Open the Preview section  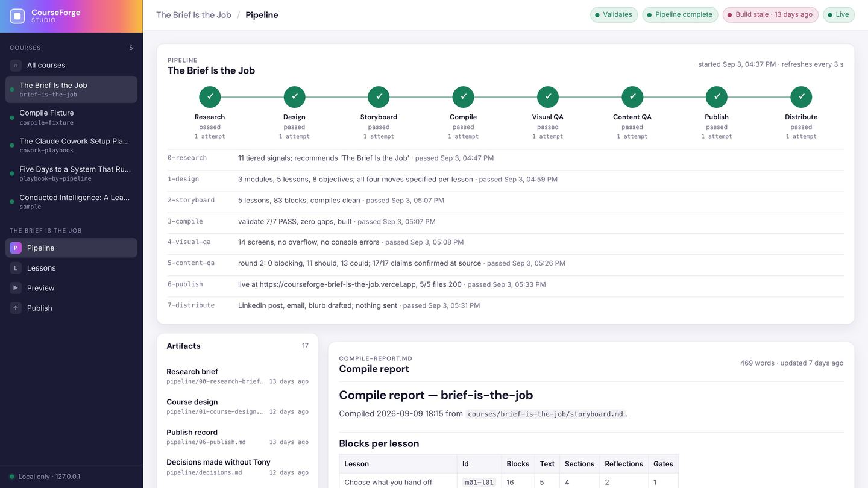pyautogui.click(x=71, y=288)
